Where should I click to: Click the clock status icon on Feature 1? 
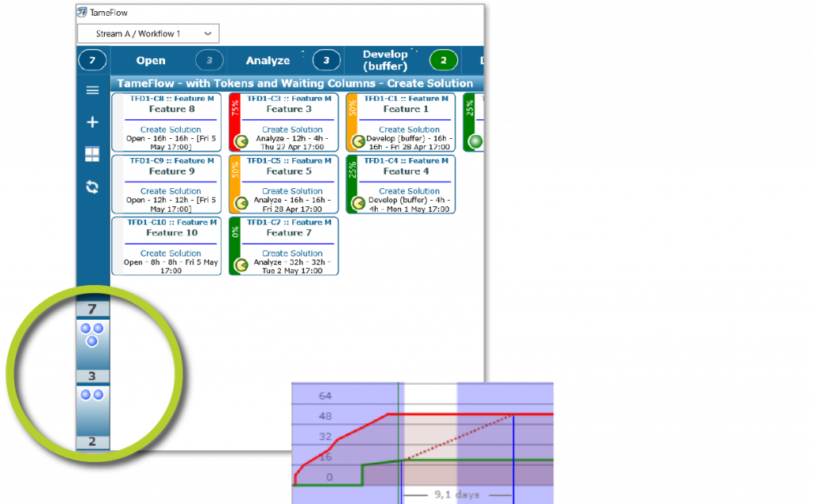coord(358,141)
